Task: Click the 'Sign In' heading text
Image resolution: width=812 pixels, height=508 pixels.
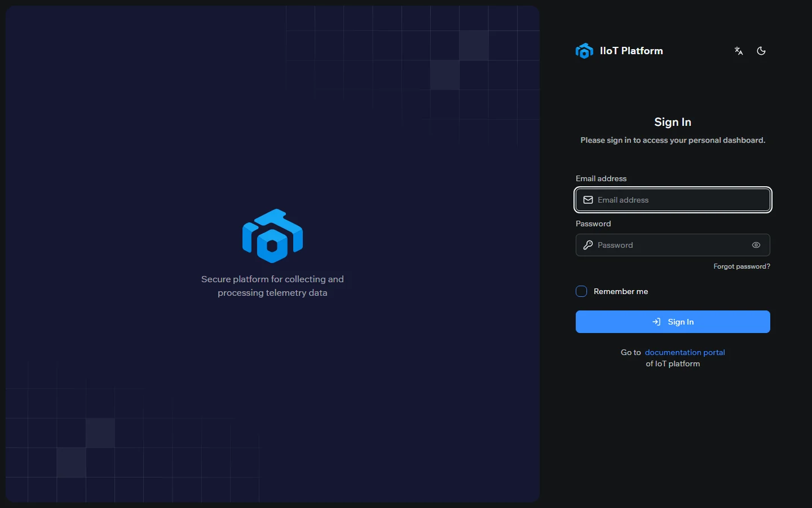Action: pos(673,122)
